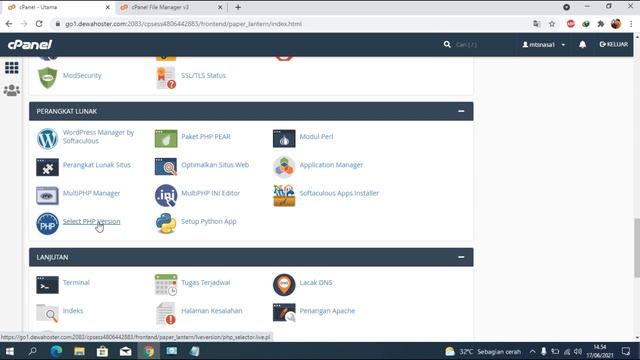This screenshot has width=640, height=360.
Task: Open the Paket PHP PEAR icon
Action: coord(166,138)
